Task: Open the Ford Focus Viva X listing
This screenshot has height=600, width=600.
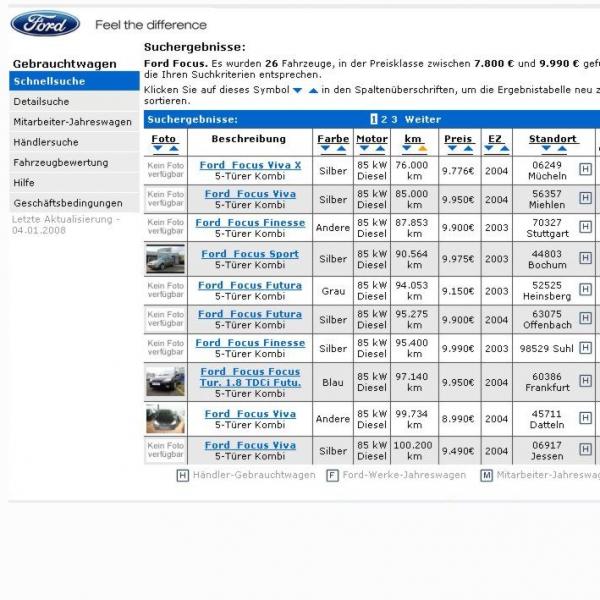Action: (249, 165)
